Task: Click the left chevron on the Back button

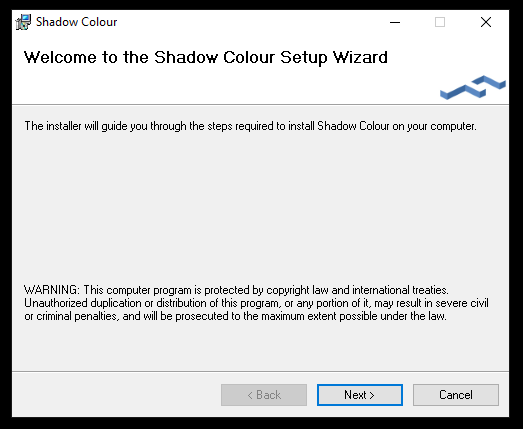Action: pyautogui.click(x=250, y=396)
